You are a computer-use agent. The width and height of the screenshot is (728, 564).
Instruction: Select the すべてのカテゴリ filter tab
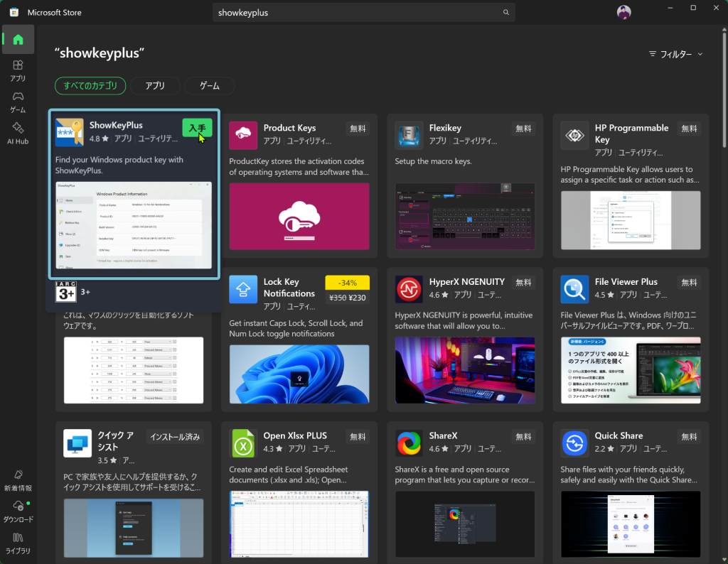[90, 86]
